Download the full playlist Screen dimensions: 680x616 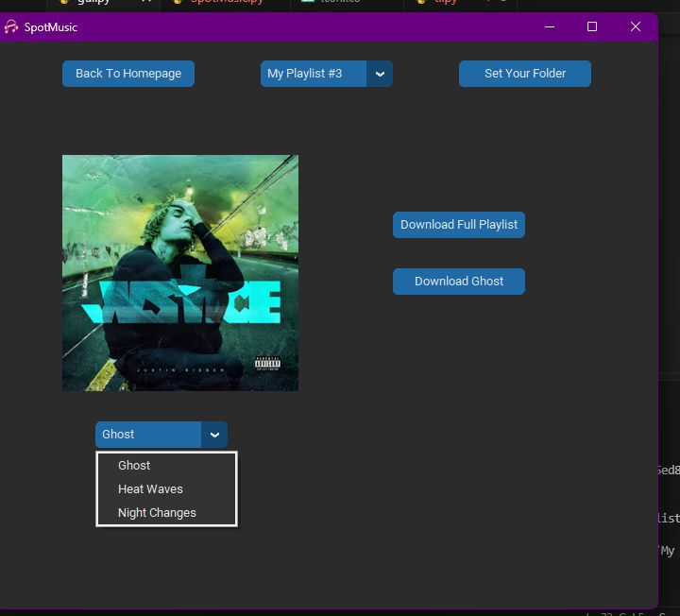[x=459, y=225]
